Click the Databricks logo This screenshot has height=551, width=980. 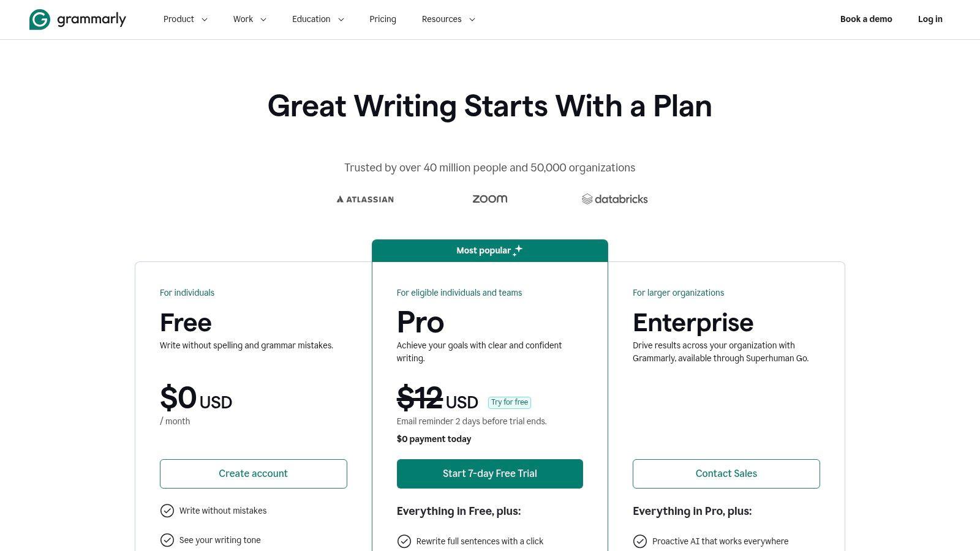coord(615,199)
